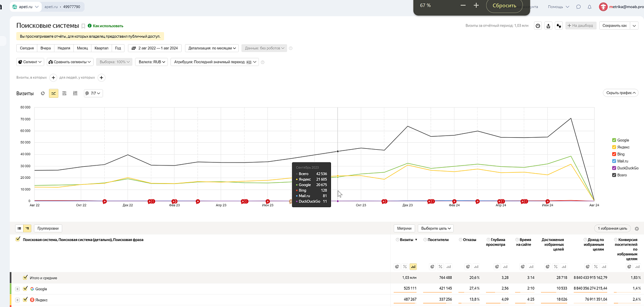Image resolution: width=644 pixels, height=307 pixels.
Task: Open the Помощь menu
Action: click(559, 7)
